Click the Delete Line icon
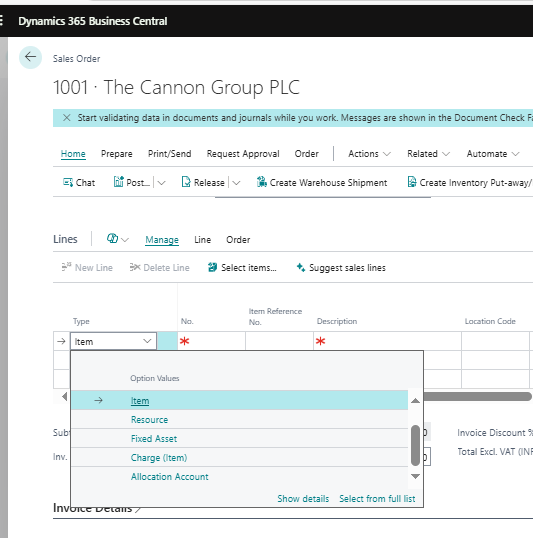533x538 pixels. (135, 267)
